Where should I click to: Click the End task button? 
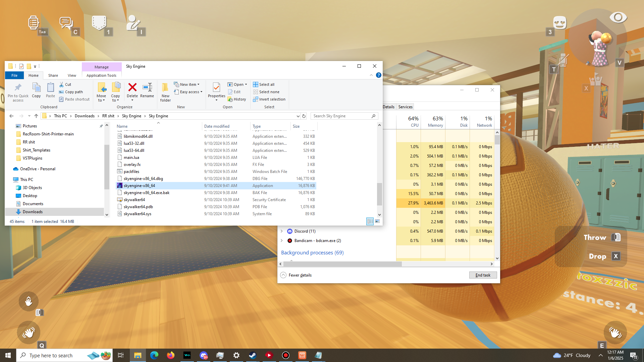(x=483, y=275)
